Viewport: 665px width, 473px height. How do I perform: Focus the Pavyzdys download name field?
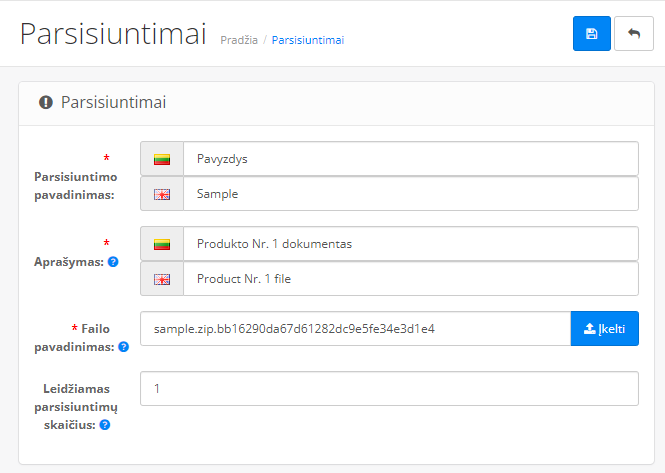(410, 159)
